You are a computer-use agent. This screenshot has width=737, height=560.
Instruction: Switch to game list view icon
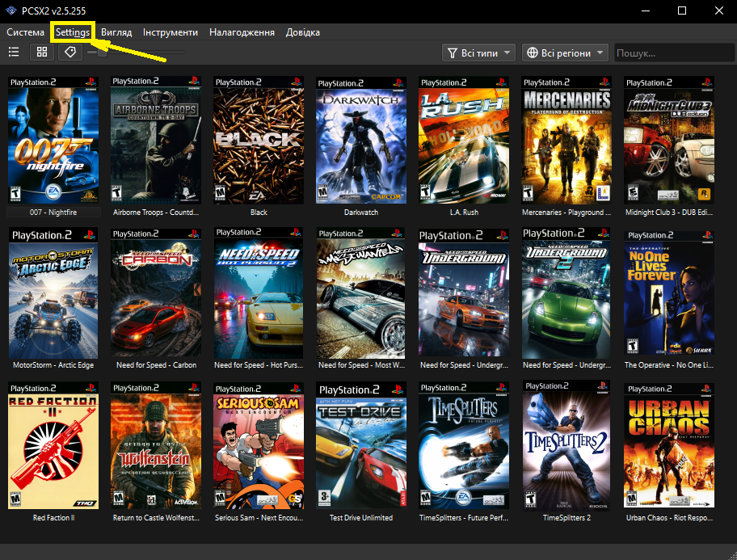[x=14, y=53]
